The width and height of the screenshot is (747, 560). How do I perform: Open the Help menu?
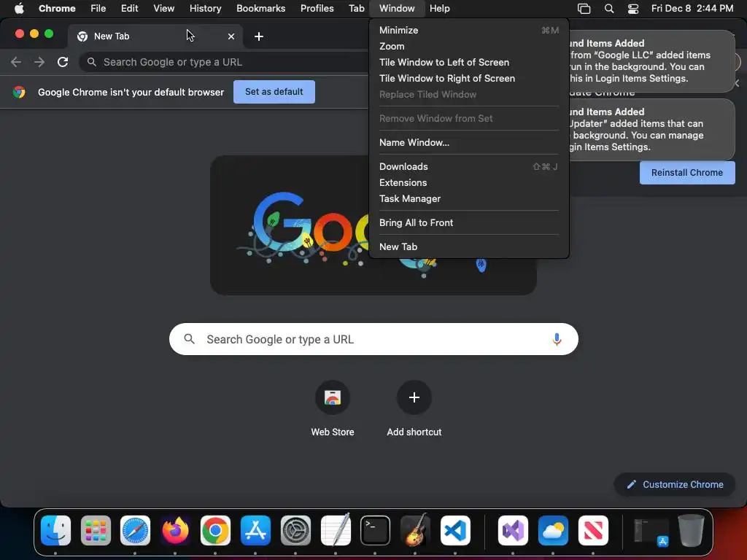point(439,8)
